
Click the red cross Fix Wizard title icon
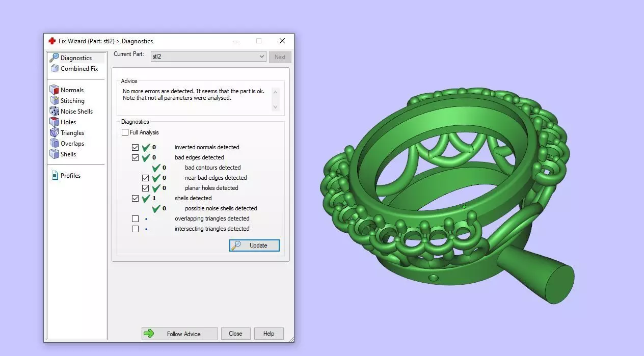[52, 41]
